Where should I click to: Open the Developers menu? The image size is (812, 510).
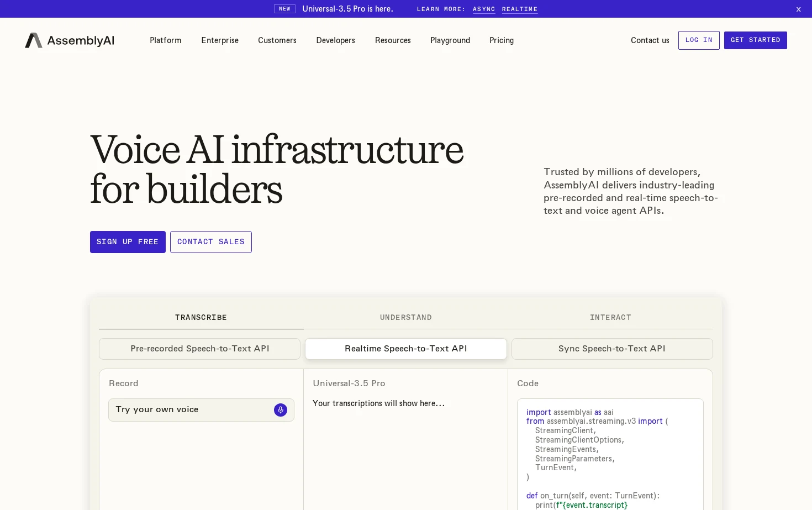336,40
